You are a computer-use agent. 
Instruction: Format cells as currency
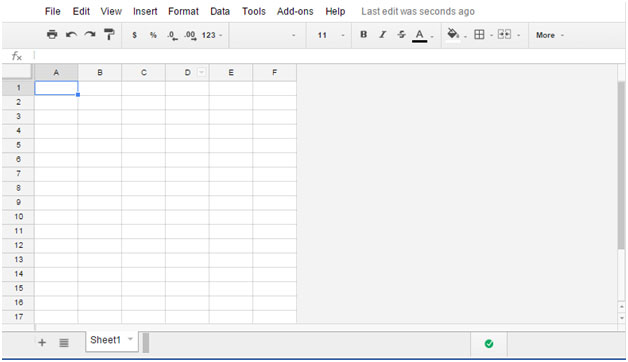point(135,35)
